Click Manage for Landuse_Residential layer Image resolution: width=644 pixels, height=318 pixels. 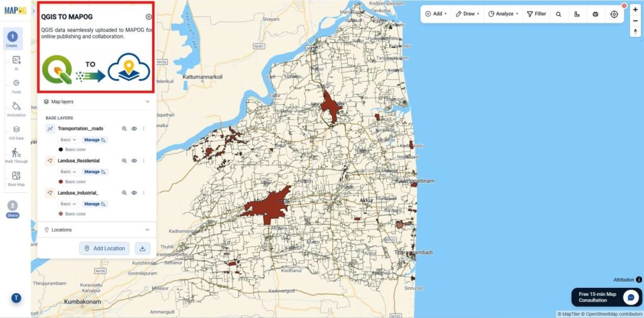[x=95, y=172]
